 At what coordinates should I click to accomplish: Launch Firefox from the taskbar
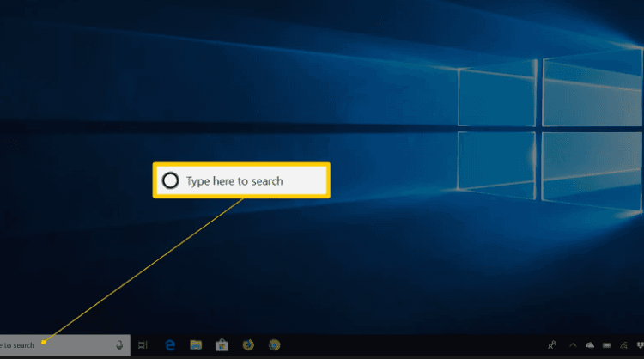(248, 345)
